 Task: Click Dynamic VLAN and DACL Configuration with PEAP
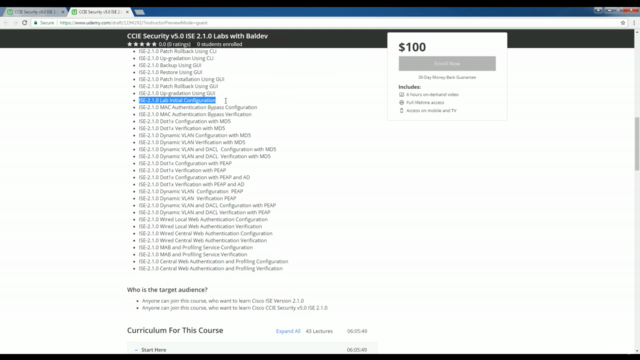207,205
